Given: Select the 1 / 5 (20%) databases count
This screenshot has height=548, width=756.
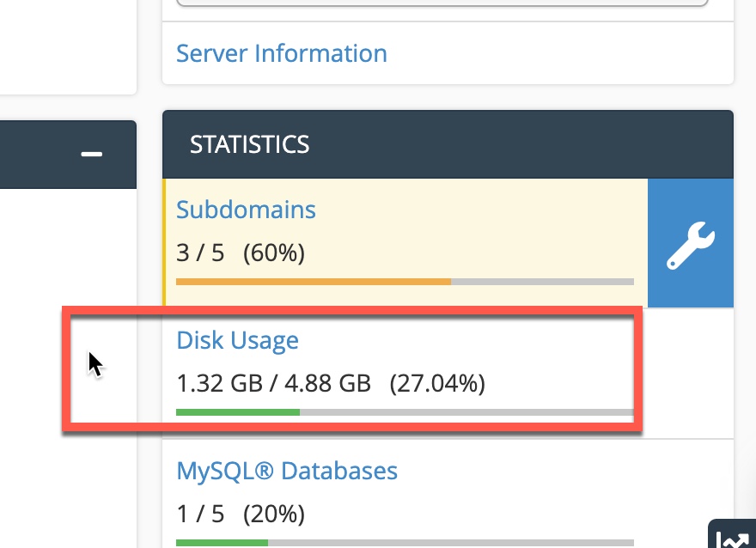Looking at the screenshot, I should 241,514.
